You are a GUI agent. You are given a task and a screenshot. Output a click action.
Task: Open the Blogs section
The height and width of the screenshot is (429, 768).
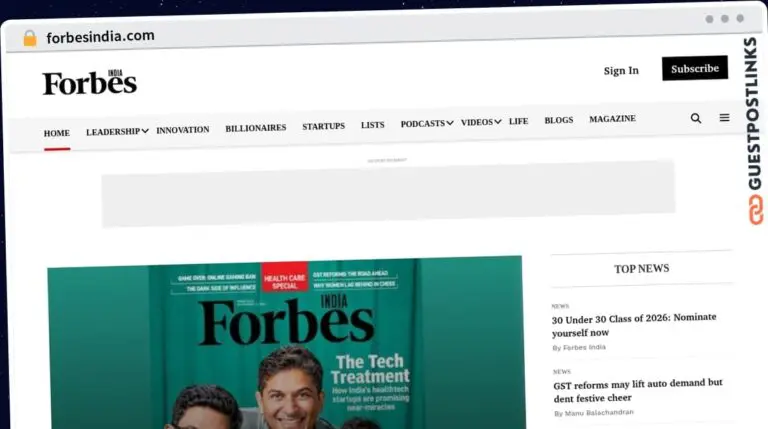tap(559, 120)
